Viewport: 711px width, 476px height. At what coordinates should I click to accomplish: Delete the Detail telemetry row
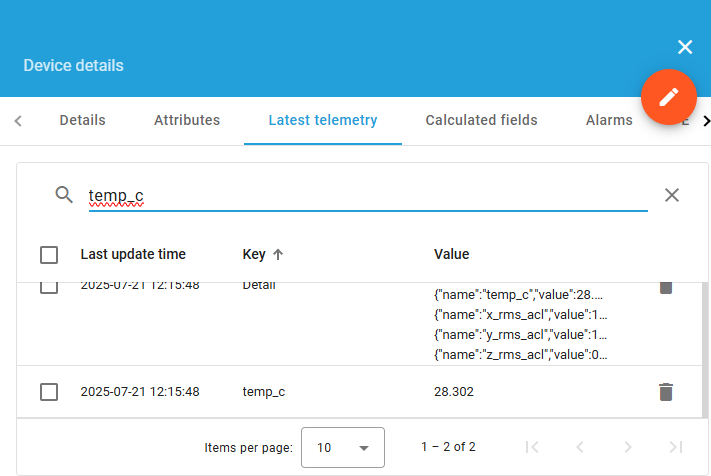[665, 288]
